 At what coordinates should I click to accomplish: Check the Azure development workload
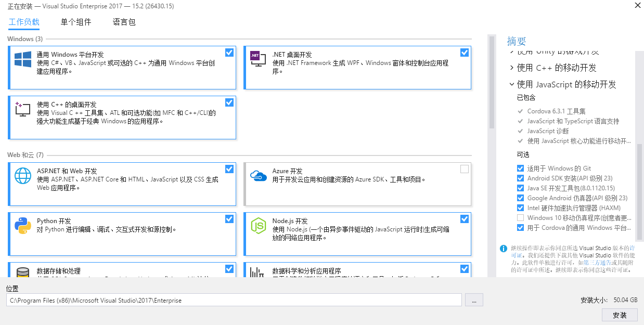(465, 169)
